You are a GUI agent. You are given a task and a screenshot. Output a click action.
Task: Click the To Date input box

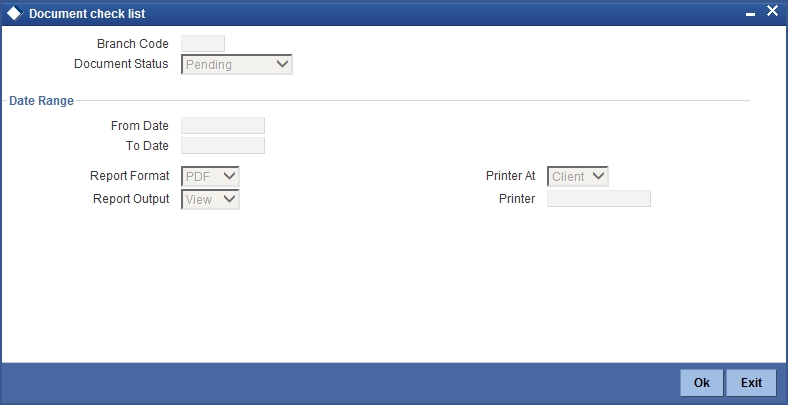[223, 146]
